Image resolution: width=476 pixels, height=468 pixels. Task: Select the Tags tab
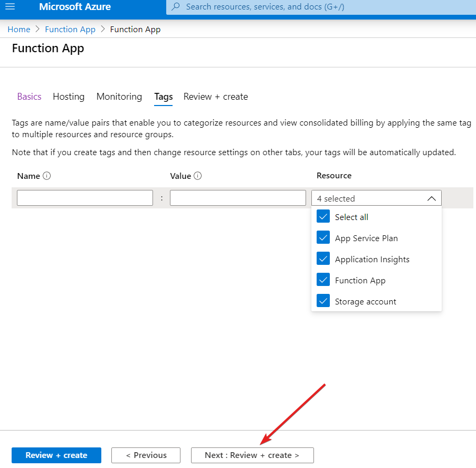[x=163, y=97]
